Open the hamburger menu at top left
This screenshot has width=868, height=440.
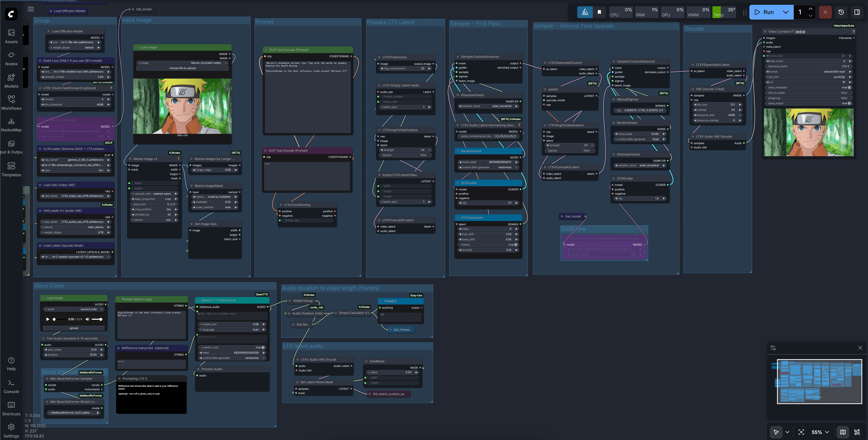coord(31,9)
